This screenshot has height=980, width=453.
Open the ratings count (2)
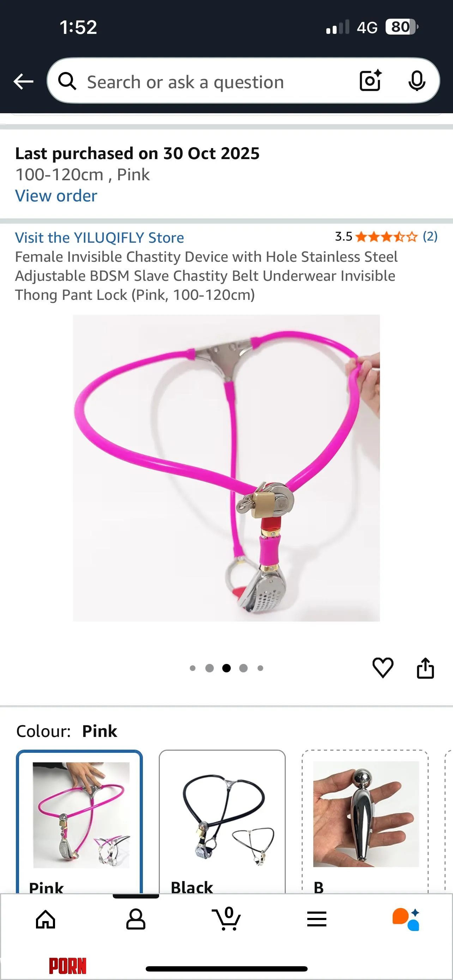click(x=430, y=237)
